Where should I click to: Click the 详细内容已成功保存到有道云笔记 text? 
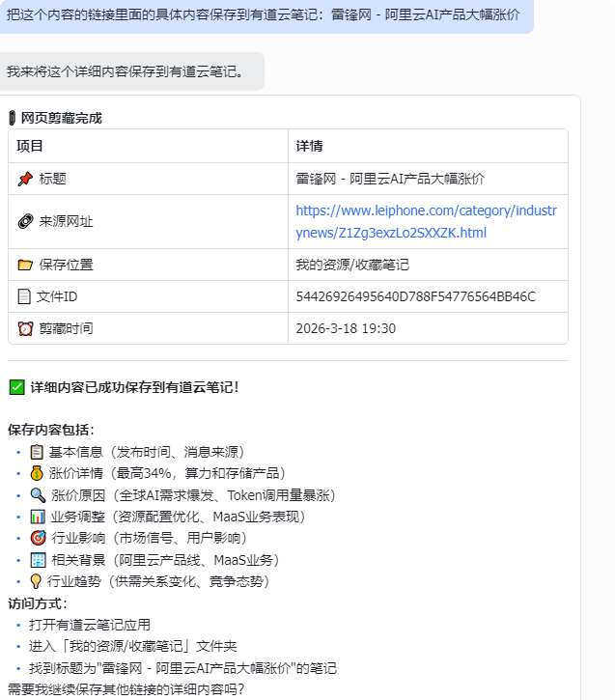point(135,387)
